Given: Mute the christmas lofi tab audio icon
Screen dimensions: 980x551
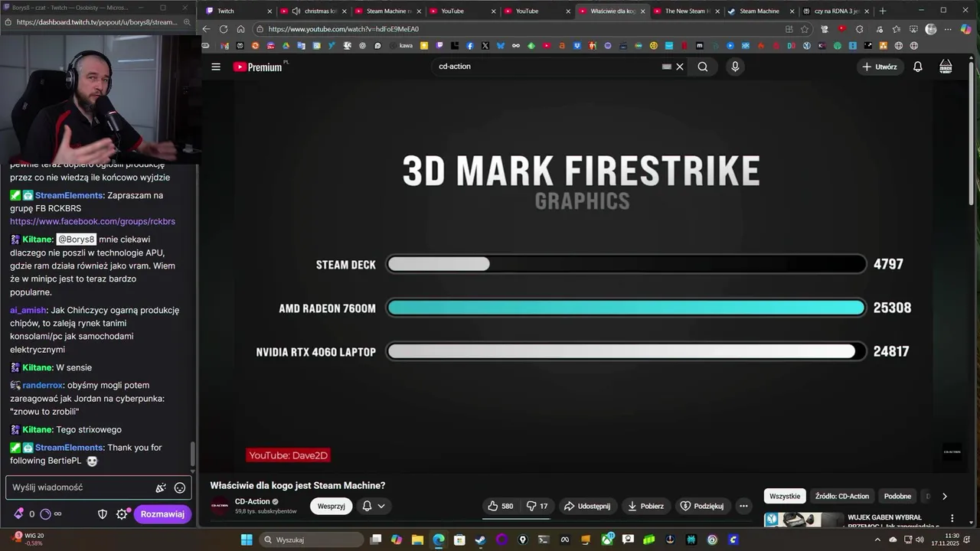Looking at the screenshot, I should click(296, 11).
